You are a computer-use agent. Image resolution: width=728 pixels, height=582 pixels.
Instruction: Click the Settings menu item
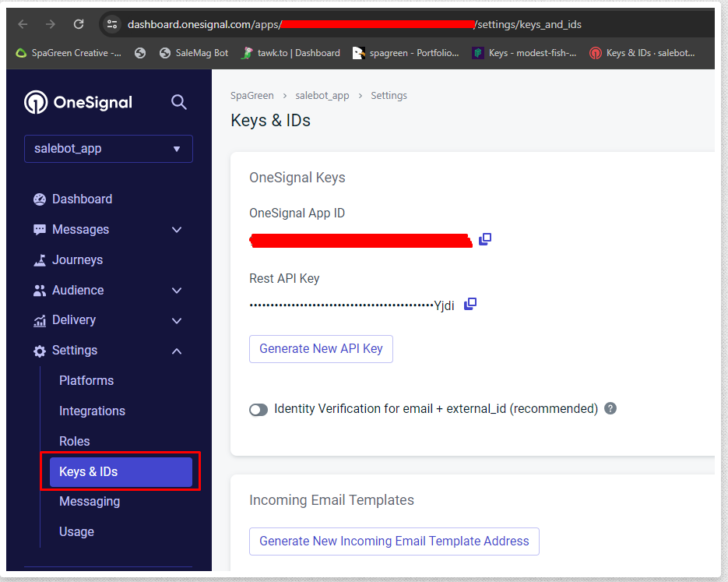(75, 351)
